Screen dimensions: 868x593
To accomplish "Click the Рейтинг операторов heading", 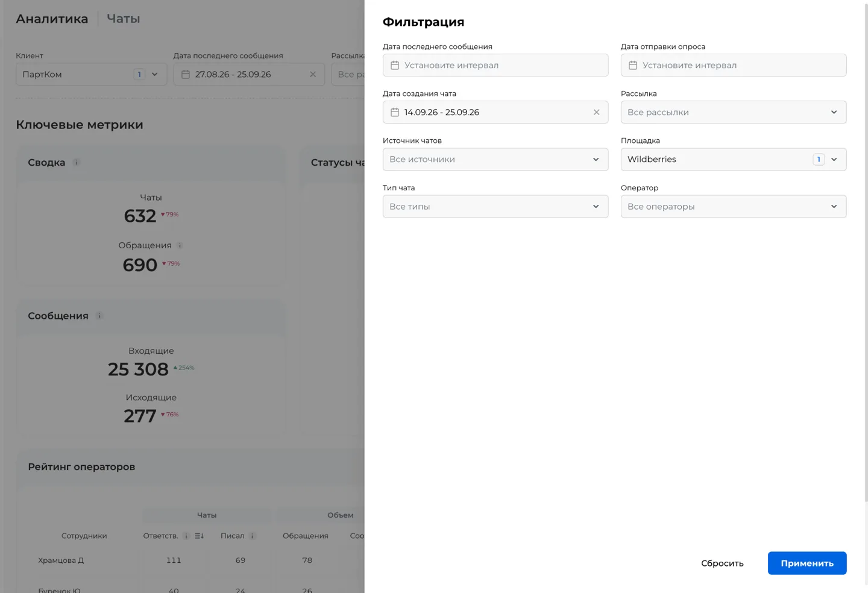I will click(81, 466).
